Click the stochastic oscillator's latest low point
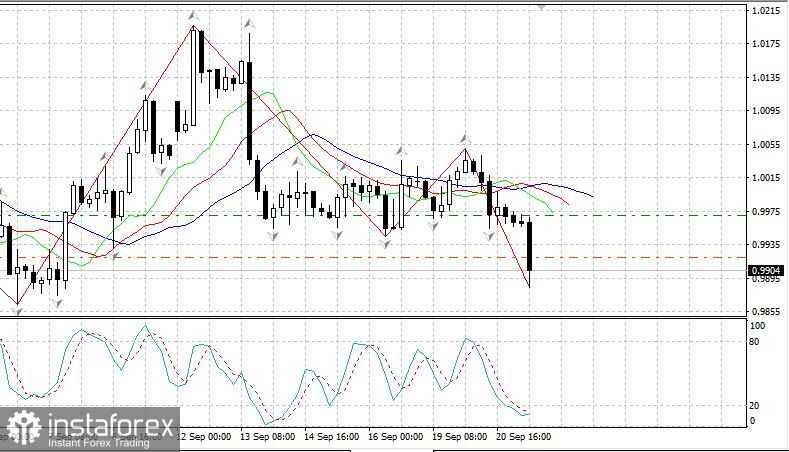Image resolution: width=789 pixels, height=452 pixels. coord(522,414)
